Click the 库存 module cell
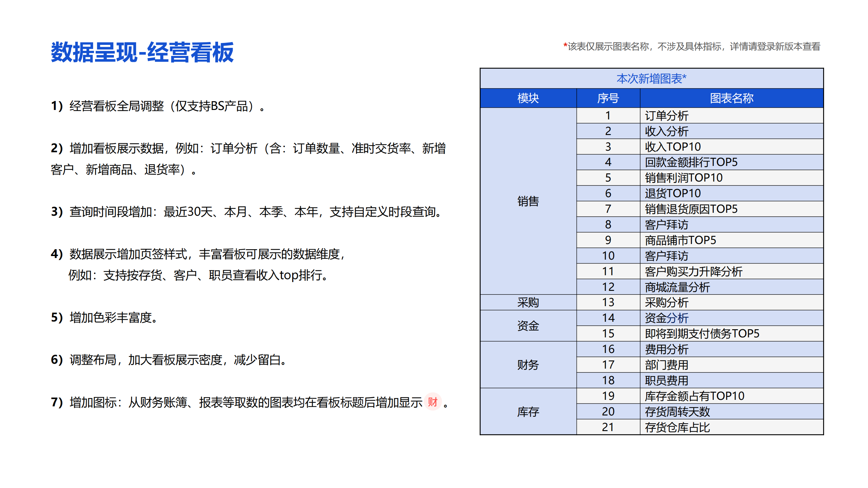The height and width of the screenshot is (488, 868). coord(528,412)
